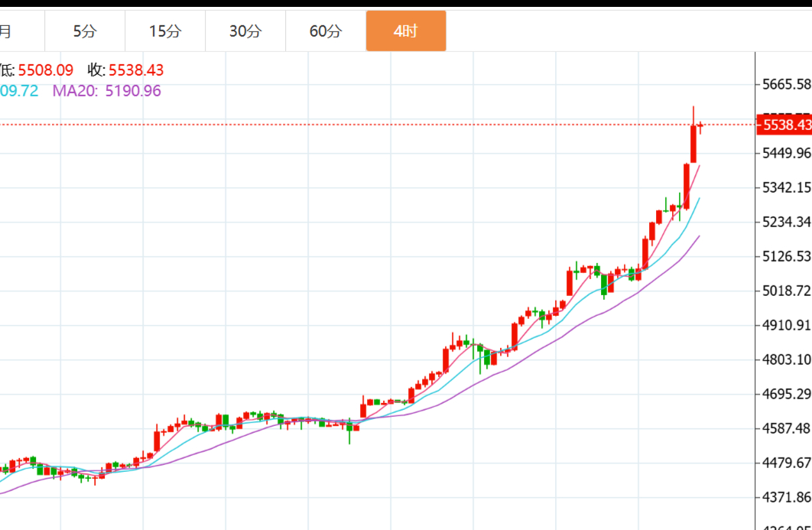Click the 低 low price value 5508.09
This screenshot has height=530, width=812.
tap(45, 70)
